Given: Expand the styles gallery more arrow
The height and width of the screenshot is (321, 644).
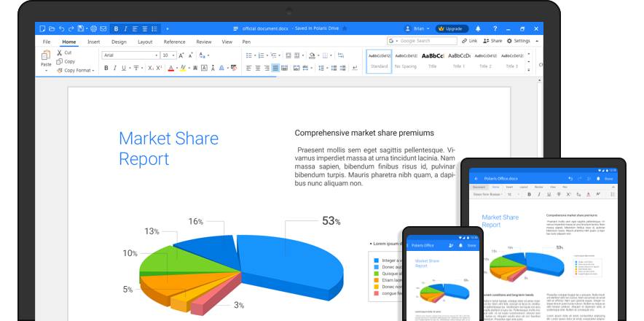Looking at the screenshot, I should [529, 70].
